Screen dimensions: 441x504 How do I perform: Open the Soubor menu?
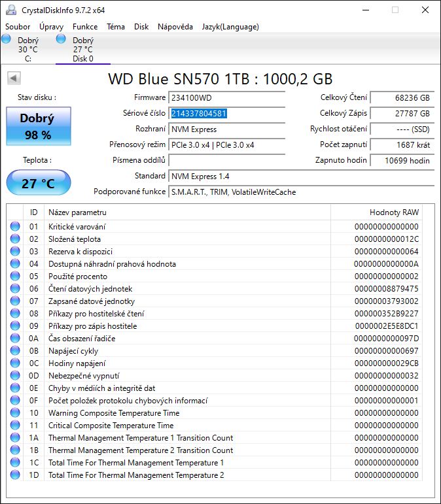[18, 27]
